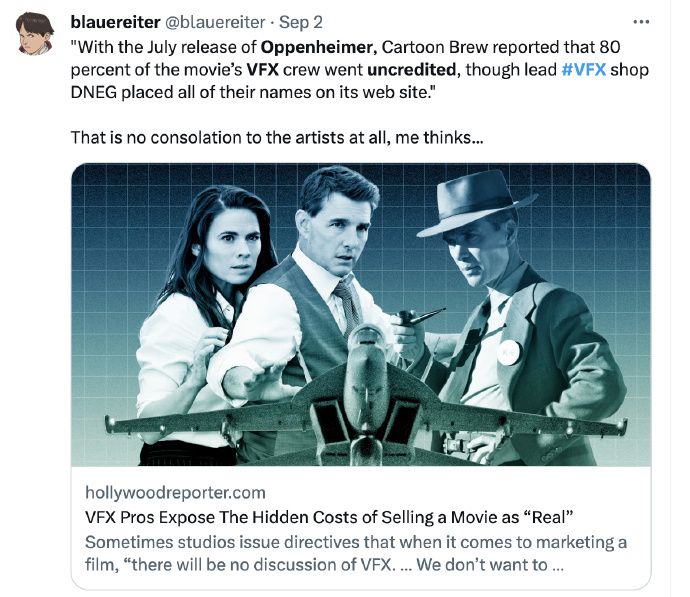Screen dimensions: 690x597
Task: Click the bold VFX word before 'crew went'
Action: pyautogui.click(x=262, y=70)
